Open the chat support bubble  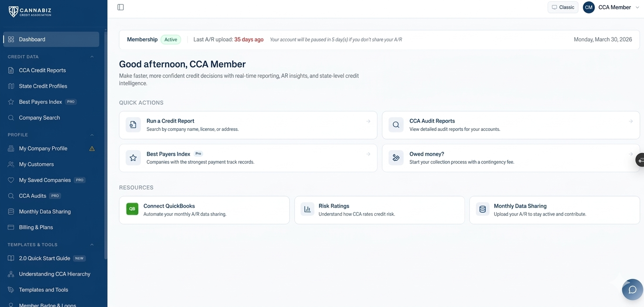633,290
